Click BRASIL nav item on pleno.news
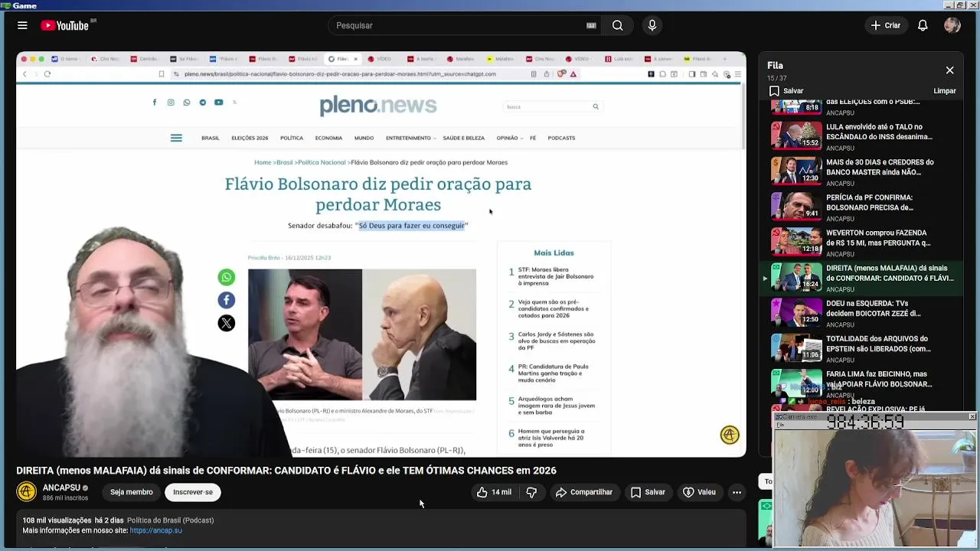The image size is (980, 551). pyautogui.click(x=210, y=138)
